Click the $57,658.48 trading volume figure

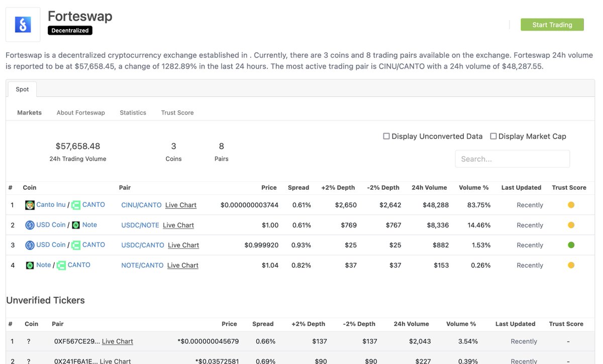(78, 146)
